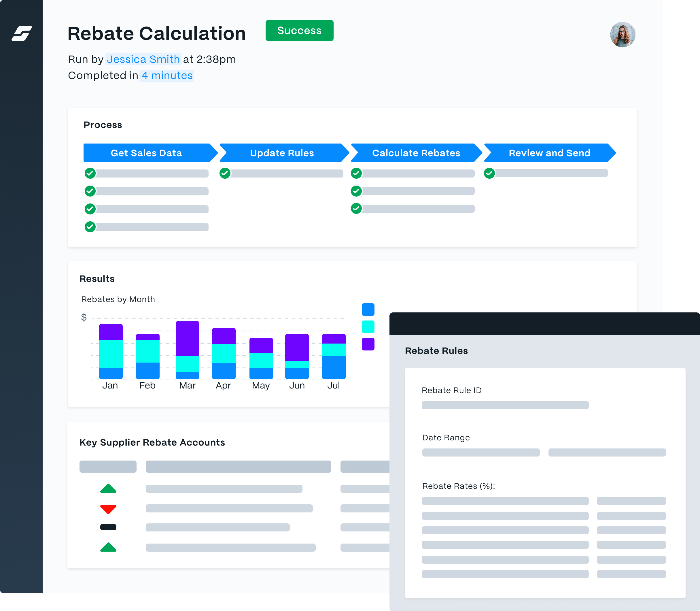Select the Get Sales Data step
700x611 pixels.
pos(147,153)
